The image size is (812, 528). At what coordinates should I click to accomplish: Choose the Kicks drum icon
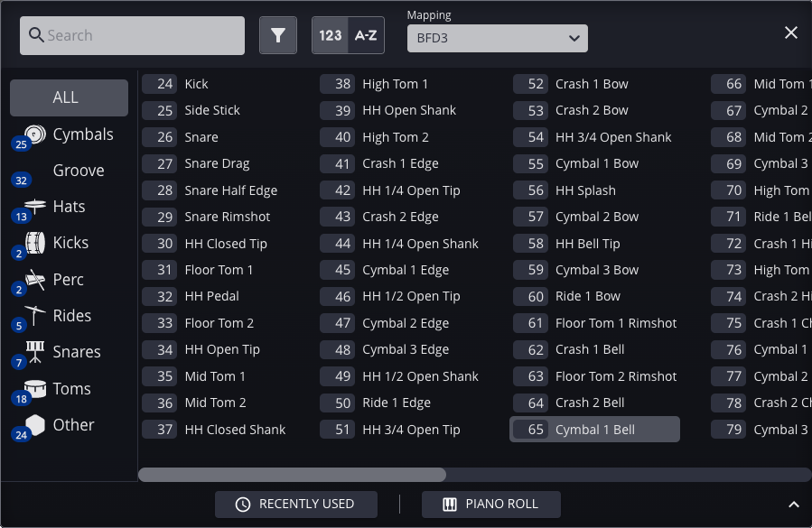35,243
